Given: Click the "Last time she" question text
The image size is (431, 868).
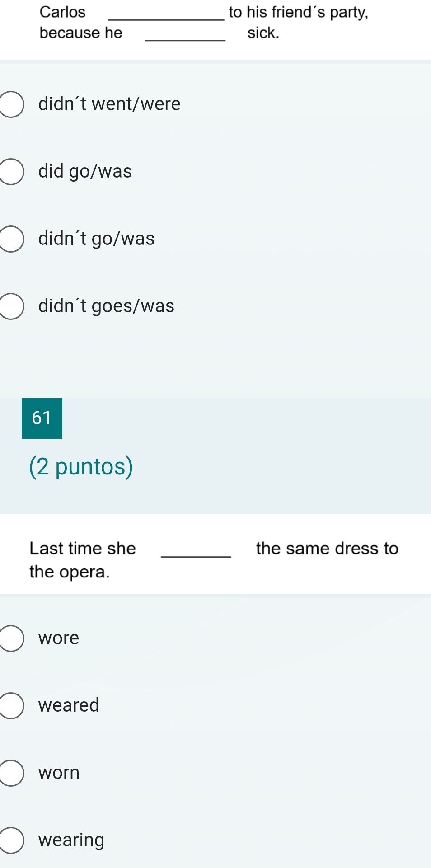Looking at the screenshot, I should point(83,549).
